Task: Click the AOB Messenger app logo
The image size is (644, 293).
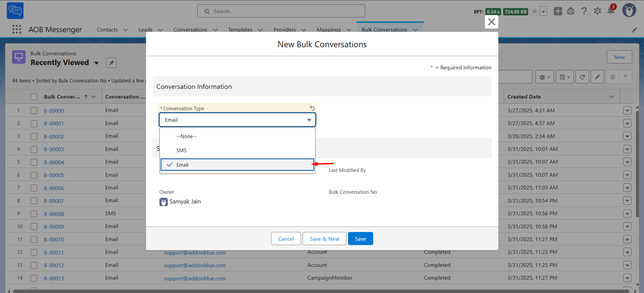Action: pyautogui.click(x=15, y=11)
